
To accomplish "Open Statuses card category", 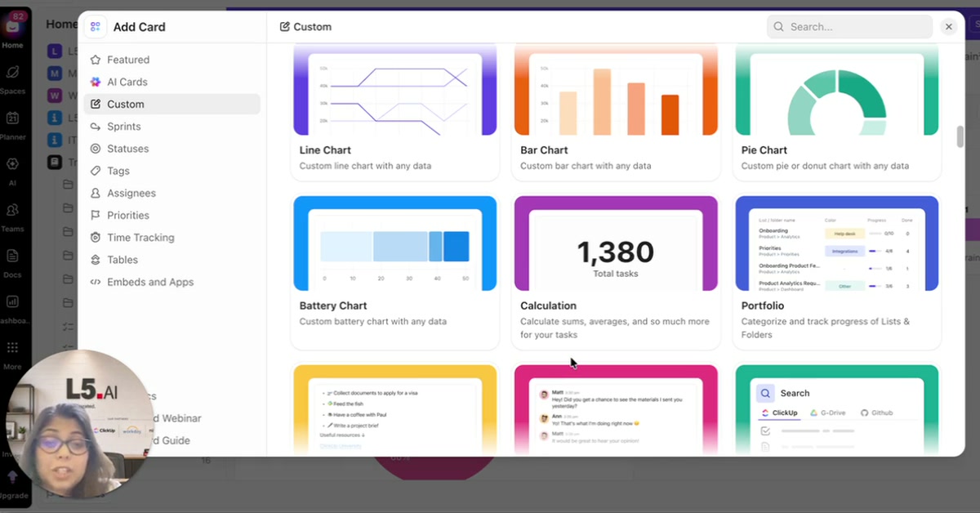I will click(x=171, y=149).
